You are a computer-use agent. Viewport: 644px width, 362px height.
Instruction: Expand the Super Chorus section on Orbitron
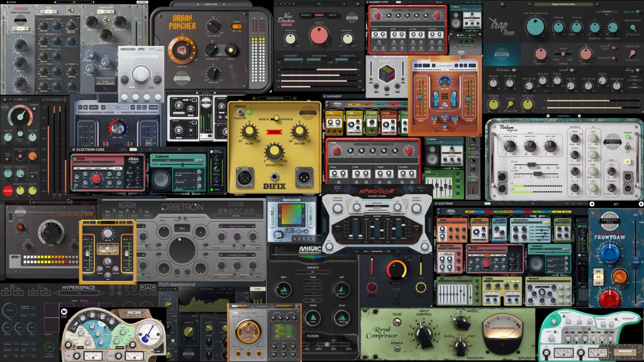(x=238, y=226)
